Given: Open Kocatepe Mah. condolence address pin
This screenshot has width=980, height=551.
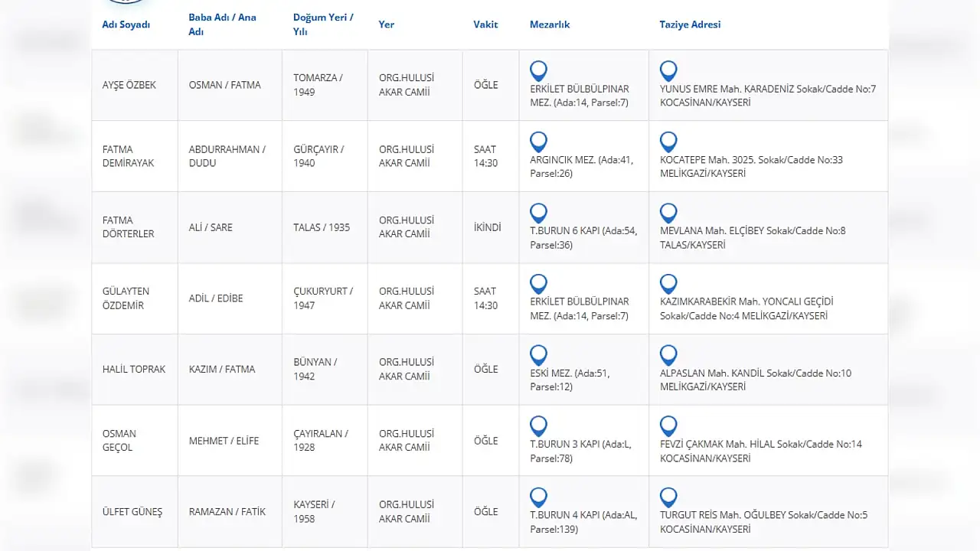Looking at the screenshot, I should [x=668, y=142].
